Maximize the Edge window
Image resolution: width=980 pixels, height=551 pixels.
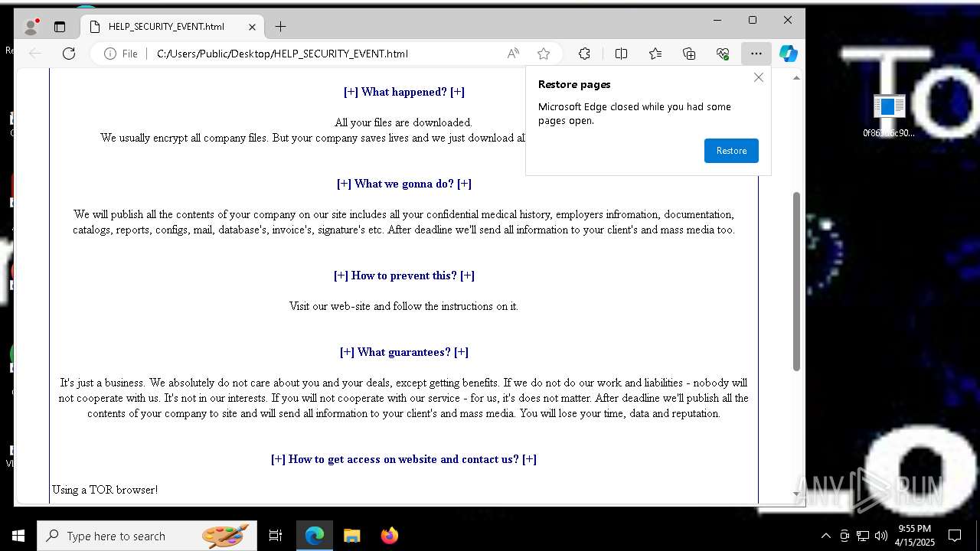[x=753, y=20]
